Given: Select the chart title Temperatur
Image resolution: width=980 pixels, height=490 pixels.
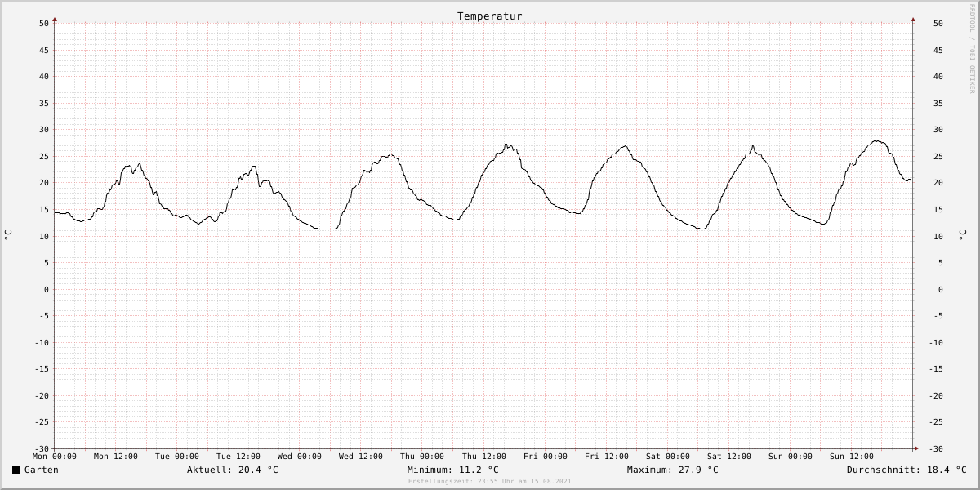Looking at the screenshot, I should click(489, 16).
